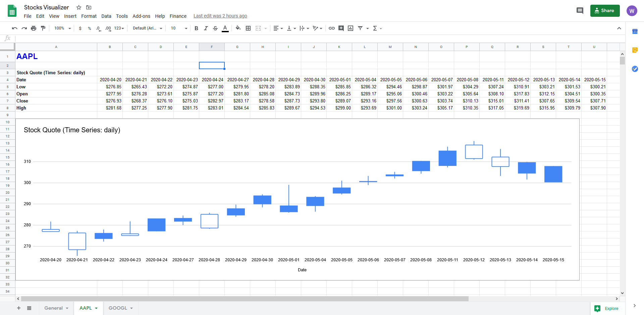Open text wrapping dropdown

pyautogui.click(x=304, y=28)
